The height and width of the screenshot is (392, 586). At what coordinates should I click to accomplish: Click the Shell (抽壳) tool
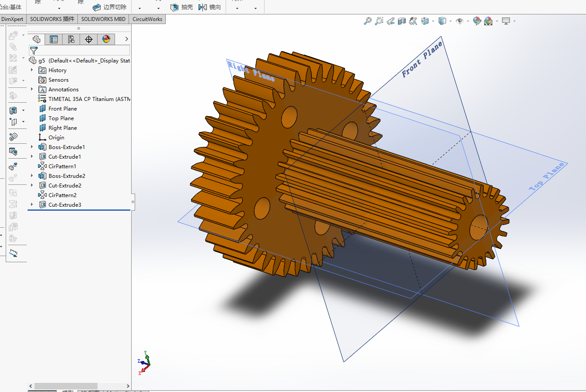[x=182, y=7]
